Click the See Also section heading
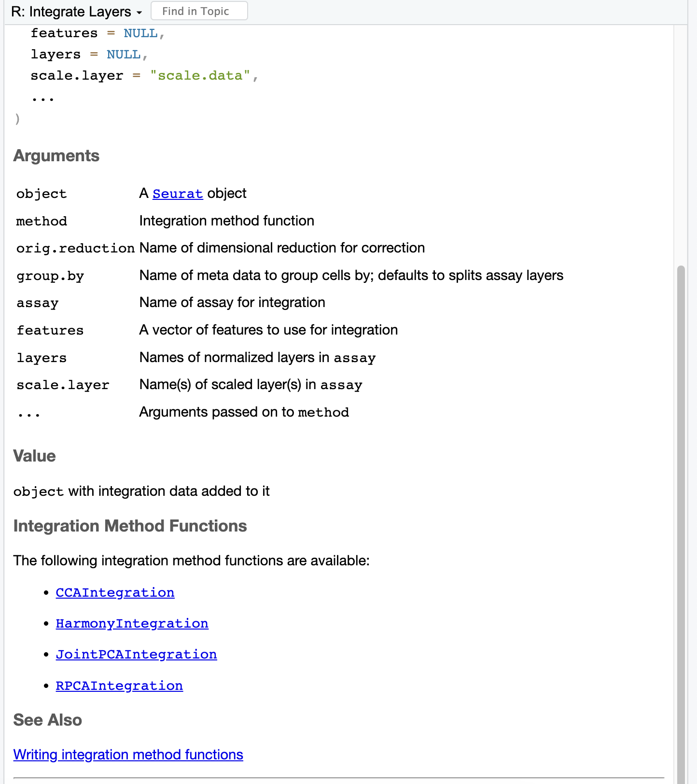Screen dimensions: 697x784 click(47, 720)
